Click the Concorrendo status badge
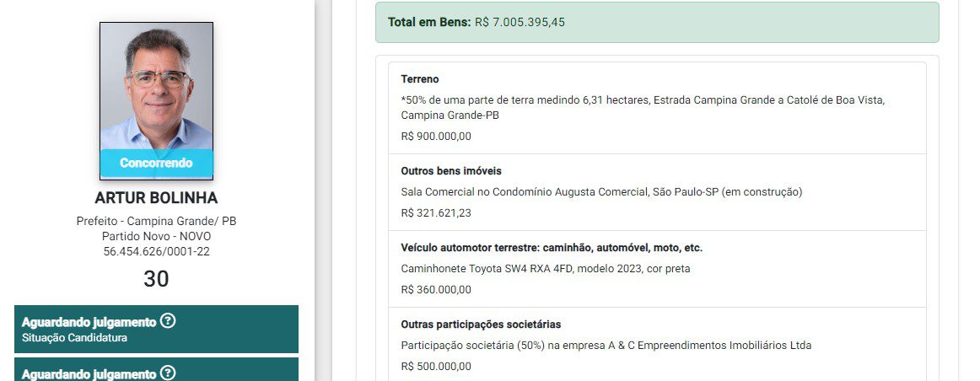Image resolution: width=980 pixels, height=381 pixels. [x=156, y=163]
